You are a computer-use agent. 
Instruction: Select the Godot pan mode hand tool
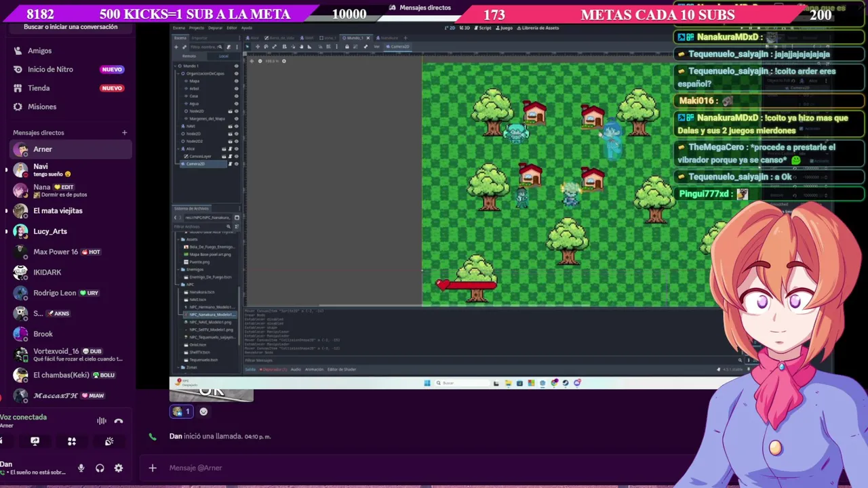point(301,47)
